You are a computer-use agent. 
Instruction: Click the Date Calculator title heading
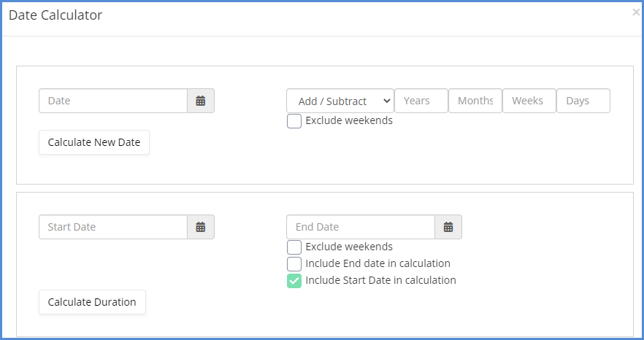[x=55, y=15]
